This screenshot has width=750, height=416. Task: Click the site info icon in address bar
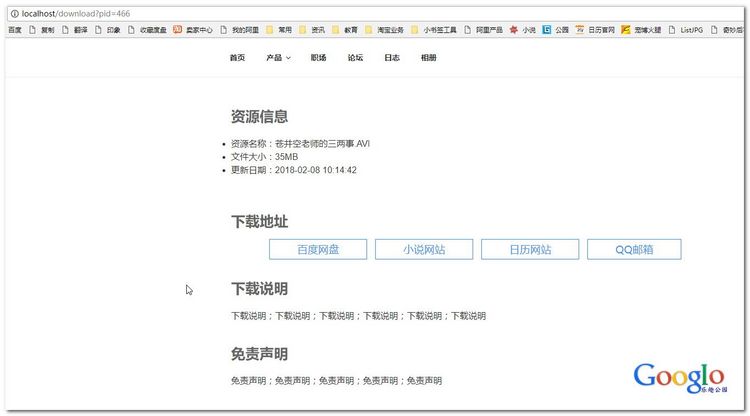[13, 14]
